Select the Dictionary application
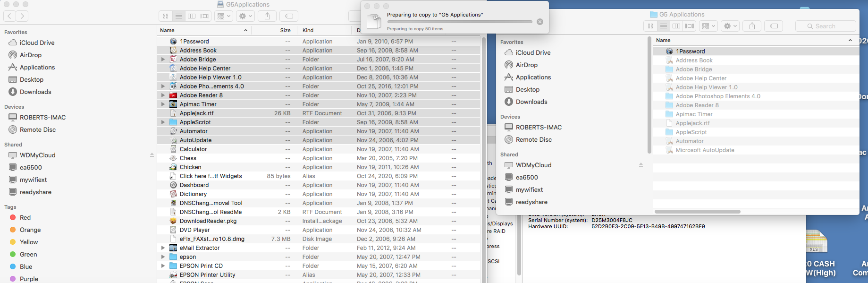Viewport: 868px width, 283px height. (x=193, y=194)
